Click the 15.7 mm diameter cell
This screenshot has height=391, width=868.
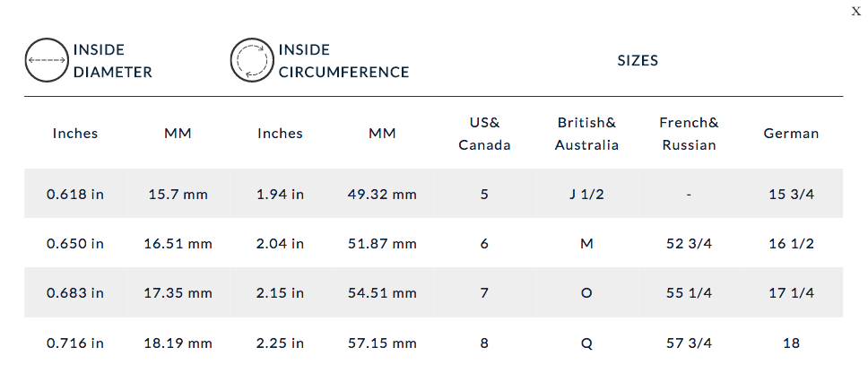(x=178, y=194)
